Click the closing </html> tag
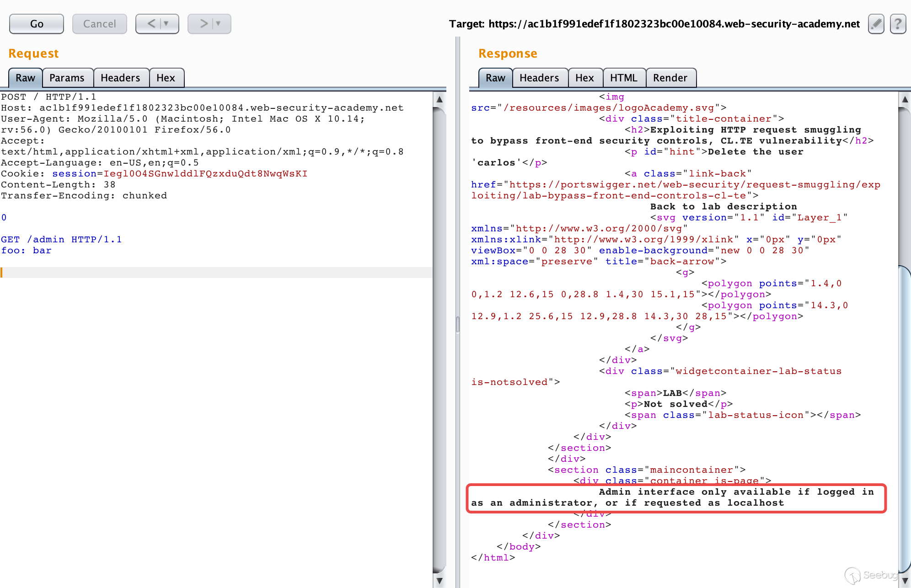 [493, 558]
